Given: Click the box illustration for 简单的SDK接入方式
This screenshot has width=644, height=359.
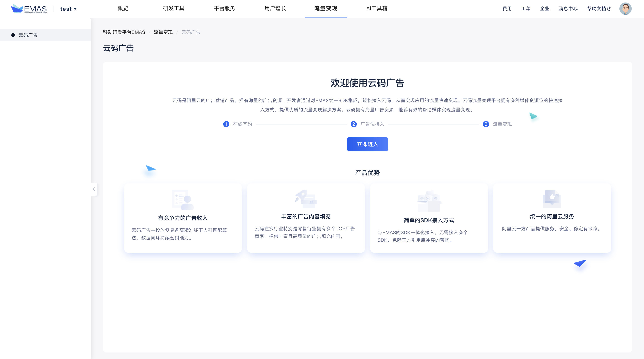Looking at the screenshot, I should click(x=429, y=201).
